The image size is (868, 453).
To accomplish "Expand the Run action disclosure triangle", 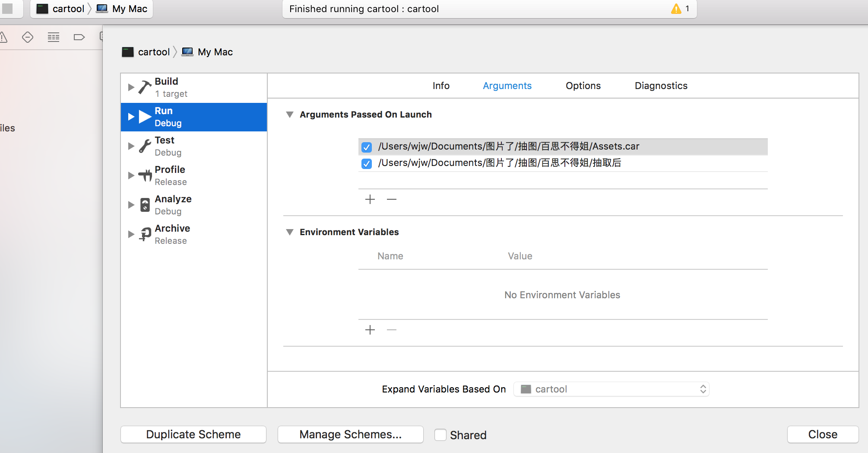I will (131, 117).
